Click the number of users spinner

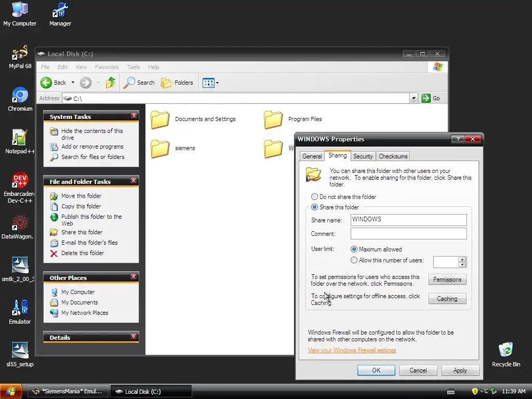point(462,262)
